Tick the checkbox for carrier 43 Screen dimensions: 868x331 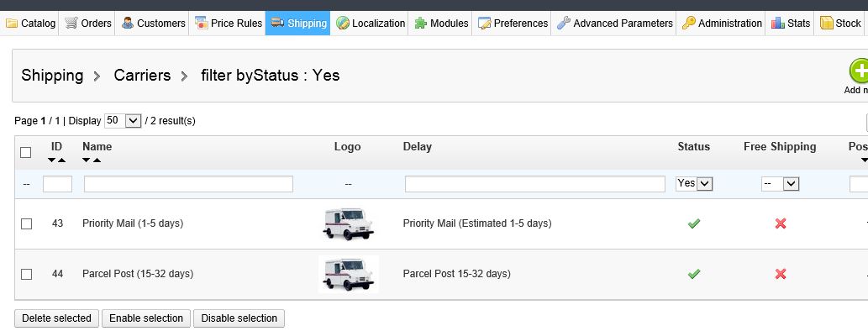coord(27,223)
